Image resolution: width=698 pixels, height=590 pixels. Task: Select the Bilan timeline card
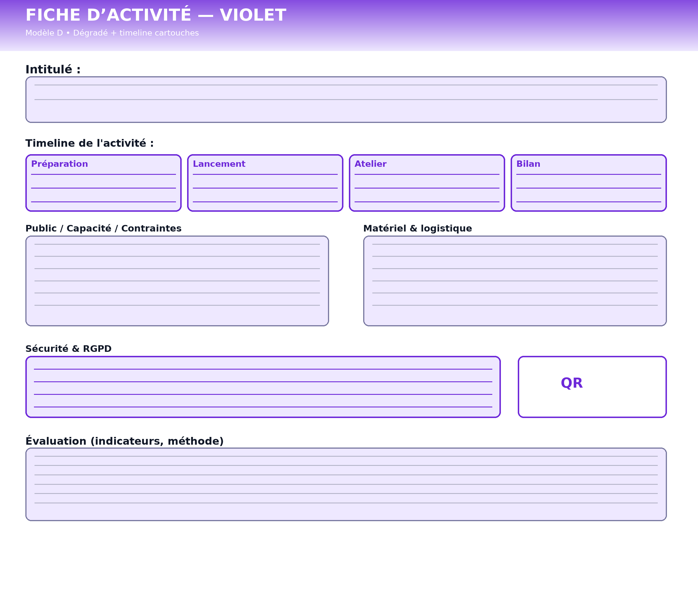point(588,183)
